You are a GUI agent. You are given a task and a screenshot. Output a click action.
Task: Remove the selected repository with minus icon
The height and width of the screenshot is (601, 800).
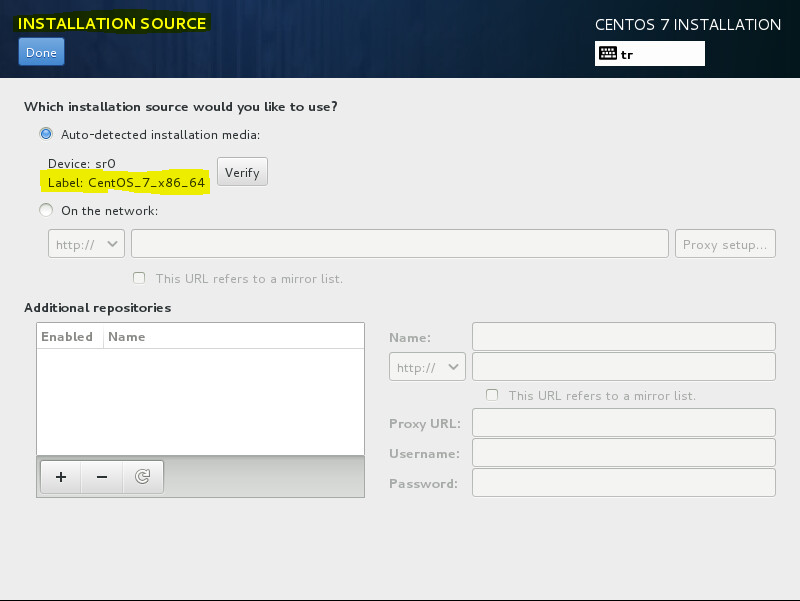102,477
